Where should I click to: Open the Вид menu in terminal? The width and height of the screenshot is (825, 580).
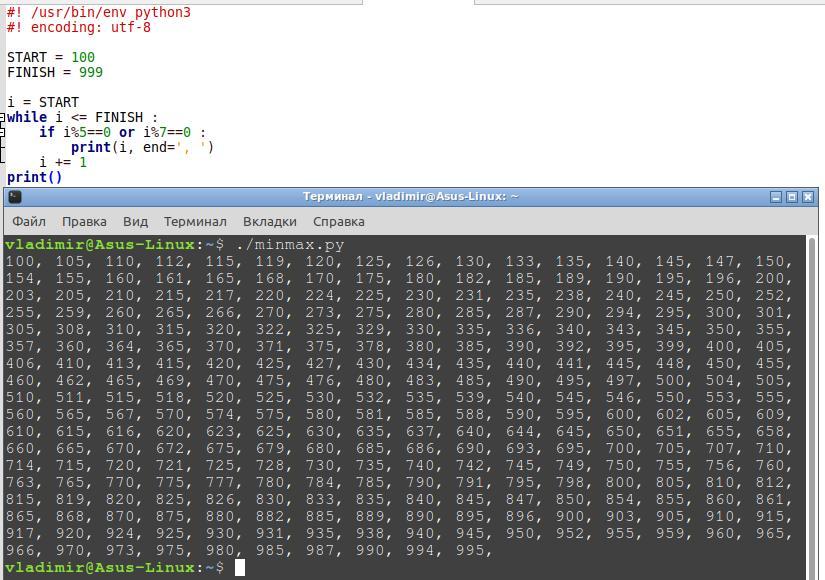[135, 222]
